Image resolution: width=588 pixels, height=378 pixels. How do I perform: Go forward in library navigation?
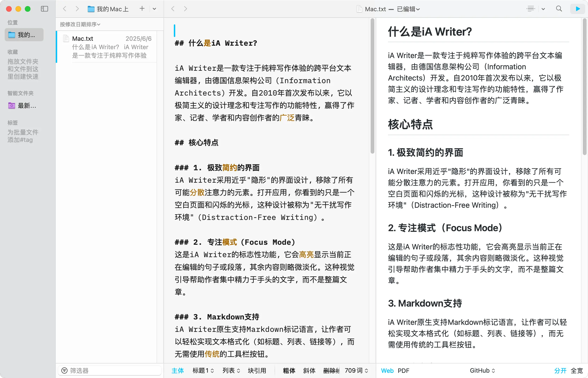click(x=77, y=9)
